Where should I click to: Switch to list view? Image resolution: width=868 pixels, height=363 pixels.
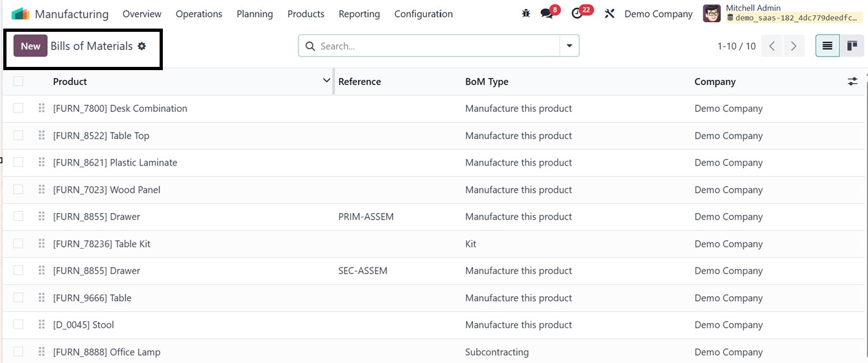(x=827, y=46)
